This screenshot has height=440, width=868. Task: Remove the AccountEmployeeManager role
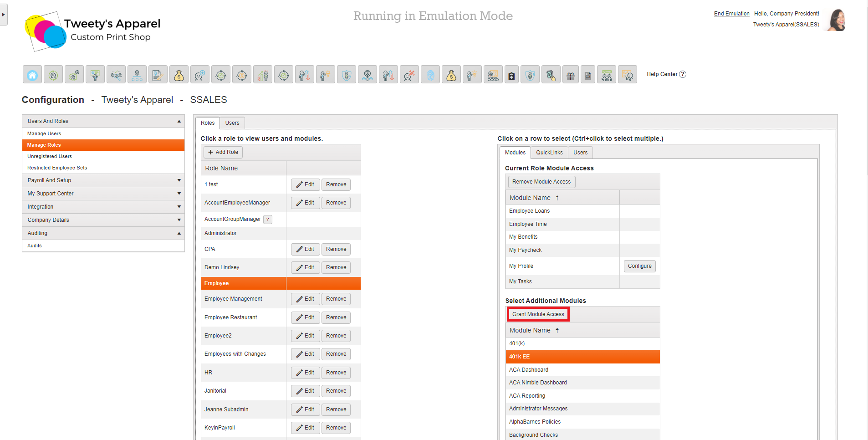pyautogui.click(x=336, y=203)
